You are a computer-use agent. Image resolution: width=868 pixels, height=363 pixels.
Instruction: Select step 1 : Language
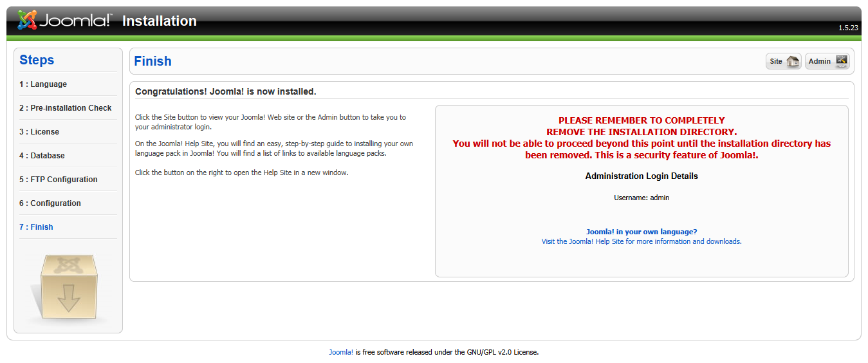pos(43,84)
